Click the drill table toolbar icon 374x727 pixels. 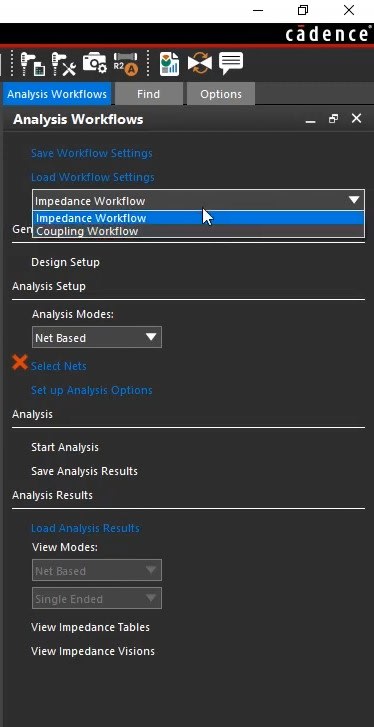tap(32, 64)
